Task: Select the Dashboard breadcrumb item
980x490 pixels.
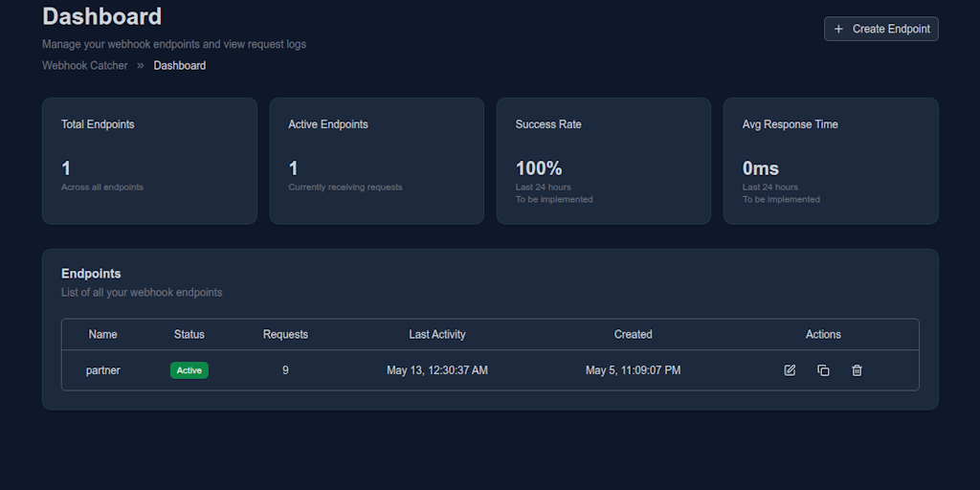Action: (x=179, y=66)
